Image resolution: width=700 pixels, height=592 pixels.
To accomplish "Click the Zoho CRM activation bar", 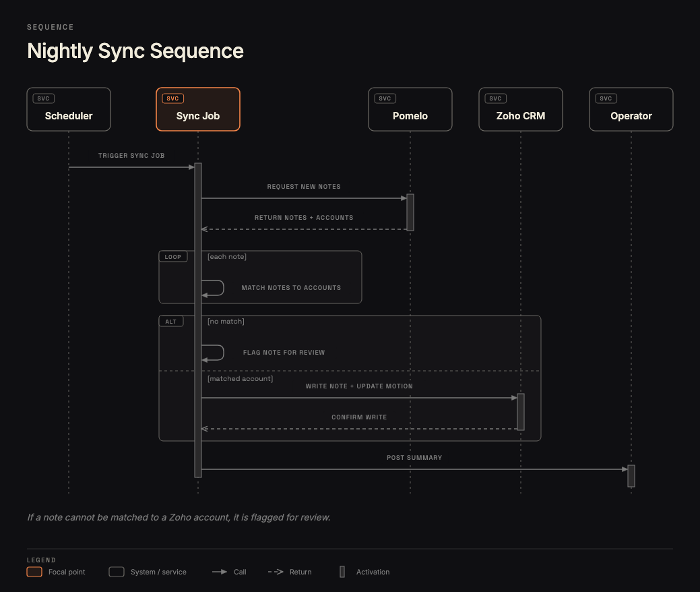I will tap(521, 412).
